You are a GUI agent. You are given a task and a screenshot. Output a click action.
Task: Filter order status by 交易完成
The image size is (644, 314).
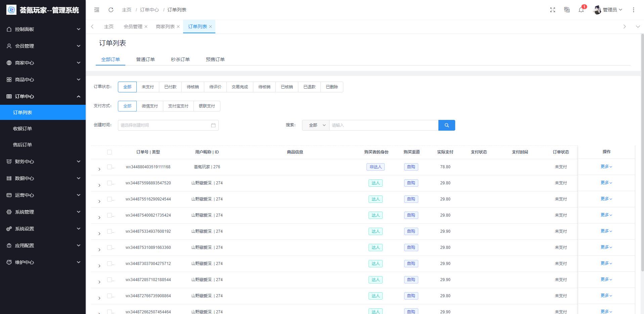point(240,87)
